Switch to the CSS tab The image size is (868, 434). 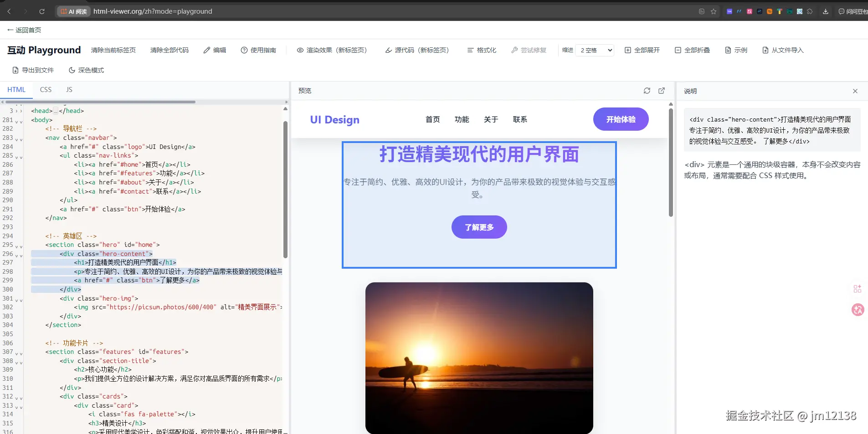tap(46, 89)
